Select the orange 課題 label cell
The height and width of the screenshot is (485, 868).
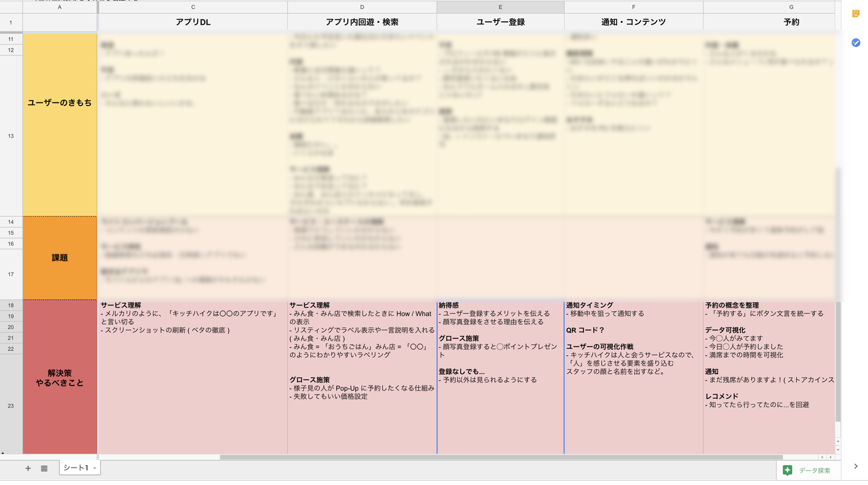tap(60, 258)
